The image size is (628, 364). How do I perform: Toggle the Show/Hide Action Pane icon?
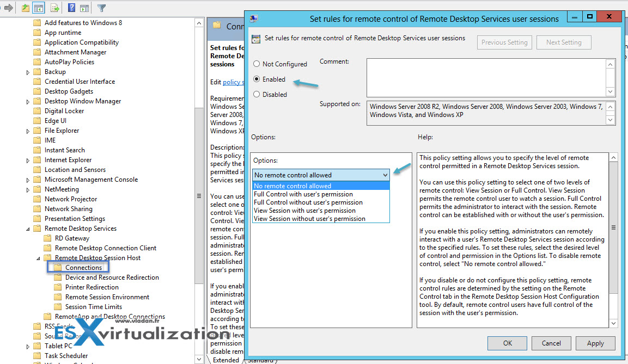coord(84,8)
